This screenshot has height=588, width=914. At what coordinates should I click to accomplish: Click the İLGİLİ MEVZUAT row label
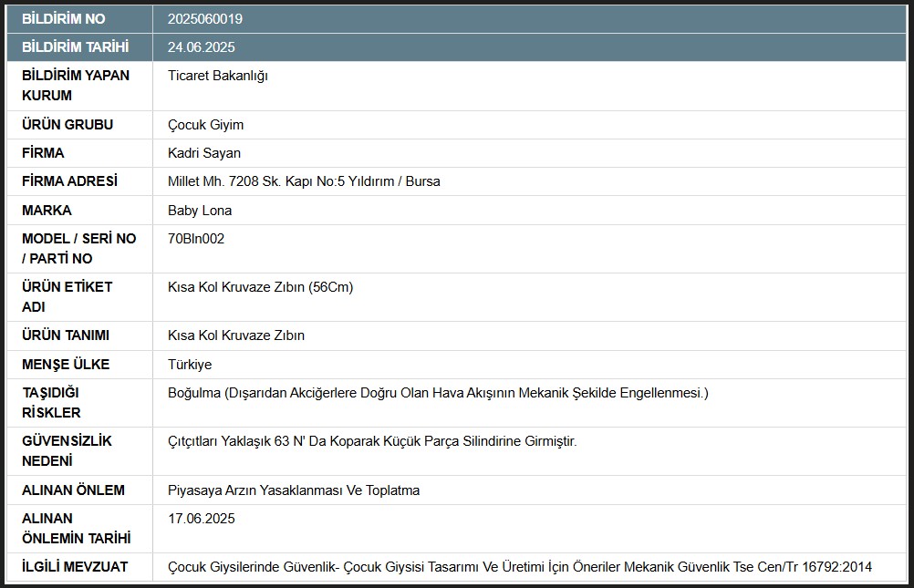click(x=75, y=567)
